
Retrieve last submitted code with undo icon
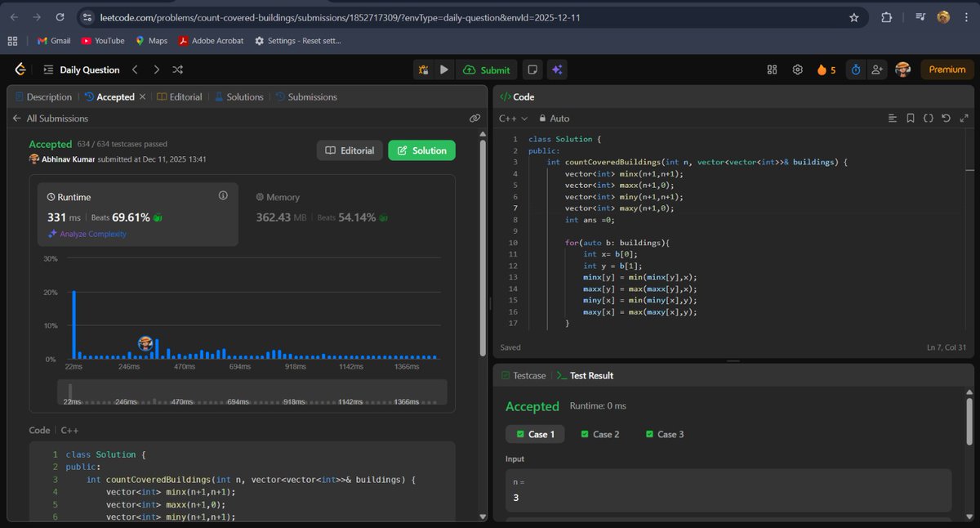[947, 118]
